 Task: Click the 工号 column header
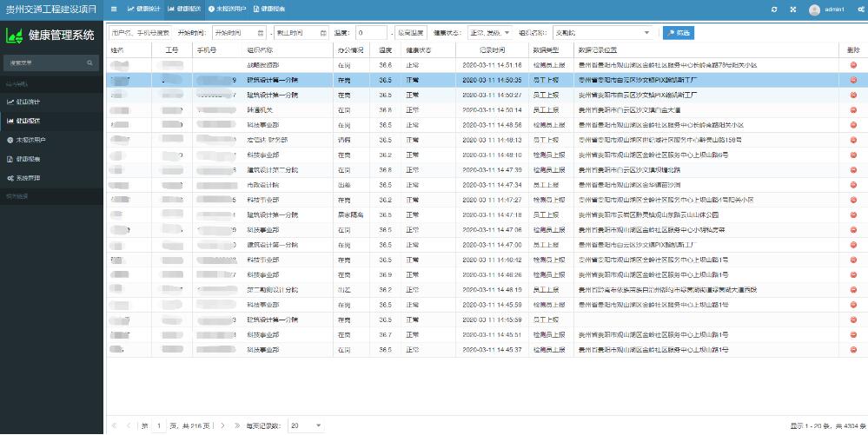tap(172, 50)
